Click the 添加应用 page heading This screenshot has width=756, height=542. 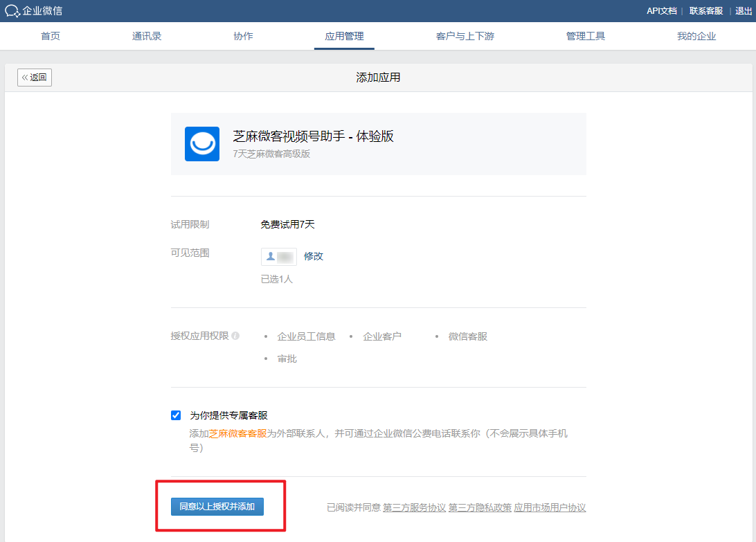click(378, 77)
